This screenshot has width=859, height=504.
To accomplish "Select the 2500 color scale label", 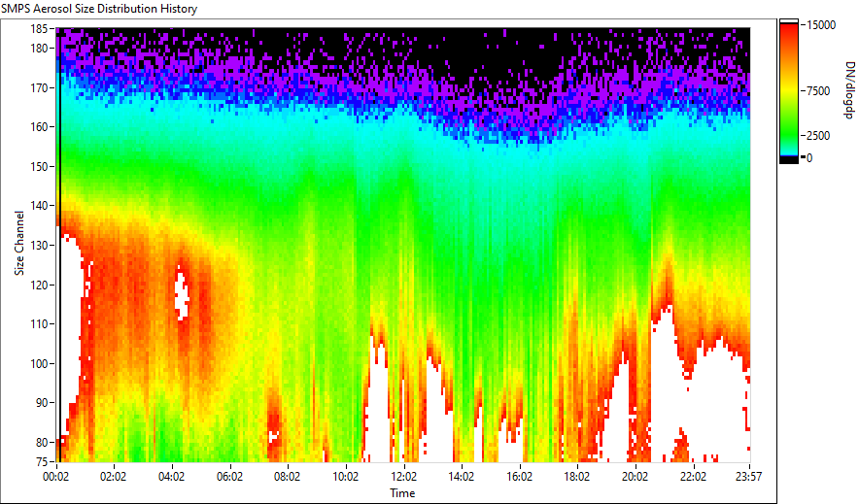I will (x=818, y=136).
